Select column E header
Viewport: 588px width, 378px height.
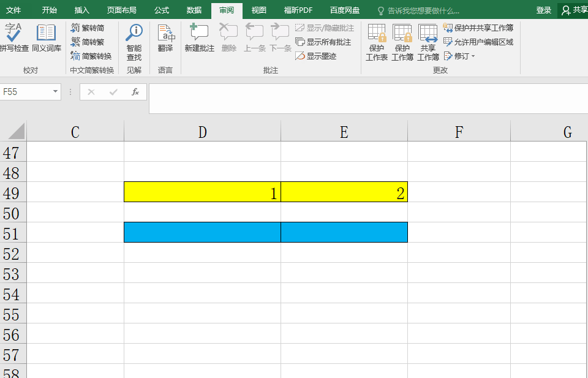point(344,132)
